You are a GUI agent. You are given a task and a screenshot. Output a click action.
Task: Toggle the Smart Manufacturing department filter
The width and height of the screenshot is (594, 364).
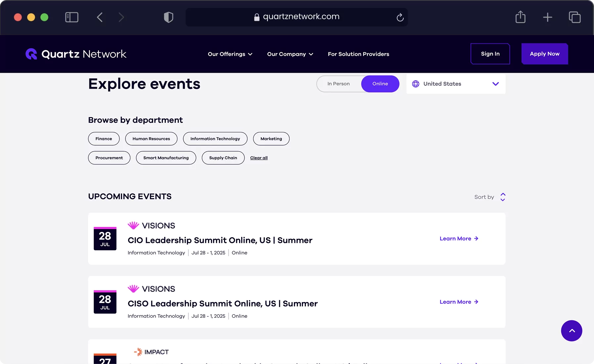(166, 158)
